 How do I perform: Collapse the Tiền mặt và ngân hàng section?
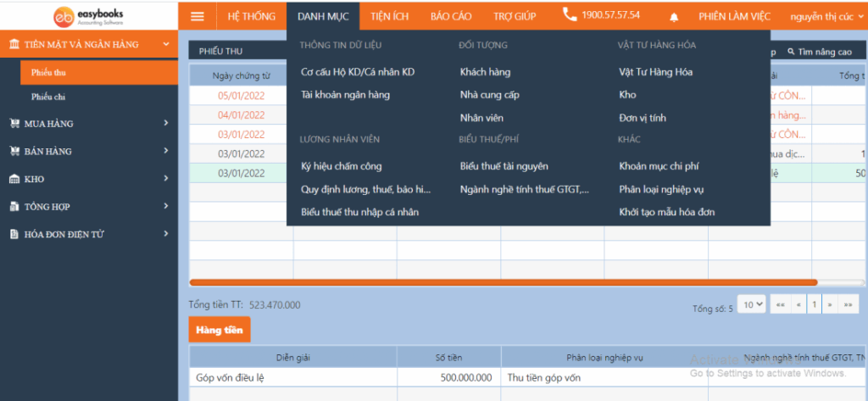coord(166,44)
